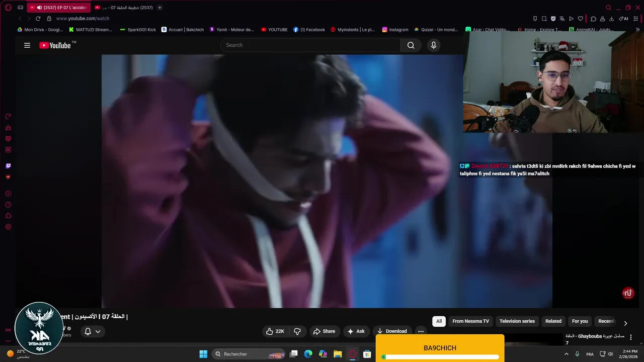This screenshot has width=644, height=362.
Task: Like the video with thumbs up
Action: tap(276, 331)
